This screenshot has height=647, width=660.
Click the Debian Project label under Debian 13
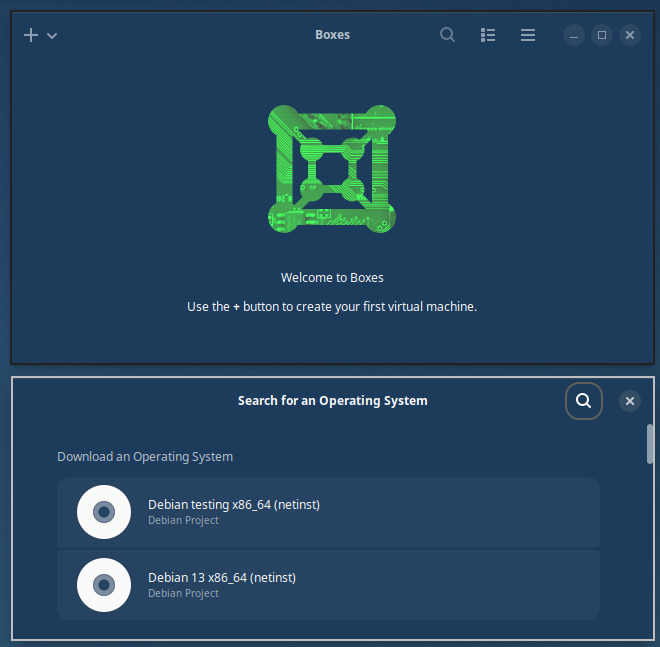point(183,594)
